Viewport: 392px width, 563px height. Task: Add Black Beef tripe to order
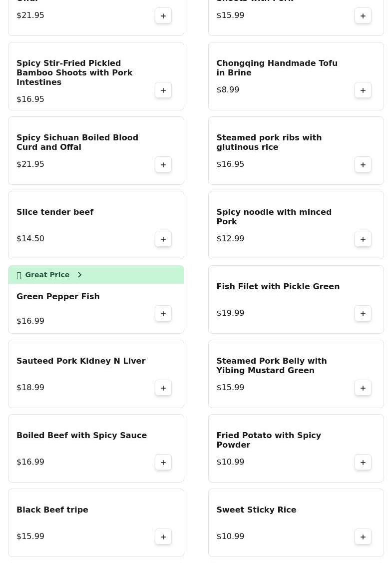pos(163,537)
